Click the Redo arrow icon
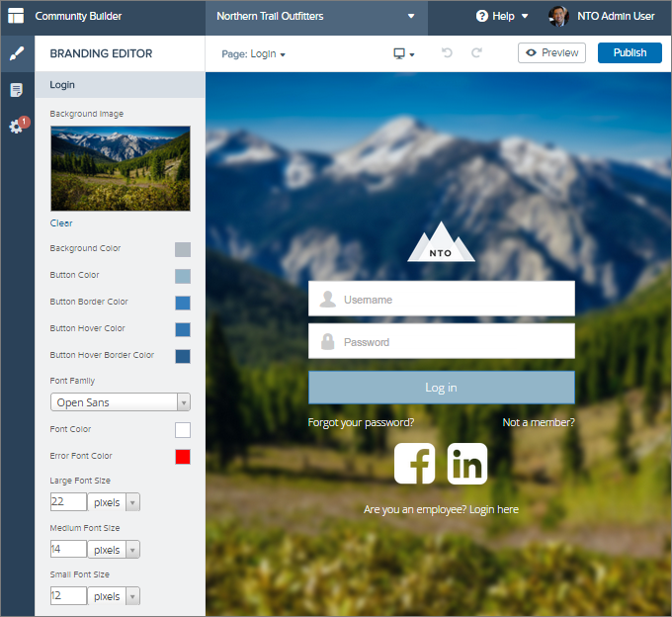 (x=476, y=52)
